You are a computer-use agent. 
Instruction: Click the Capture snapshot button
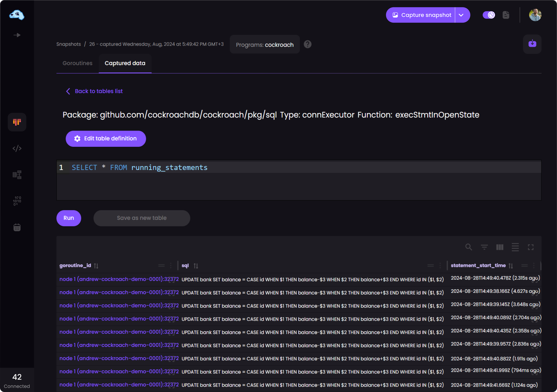(420, 15)
